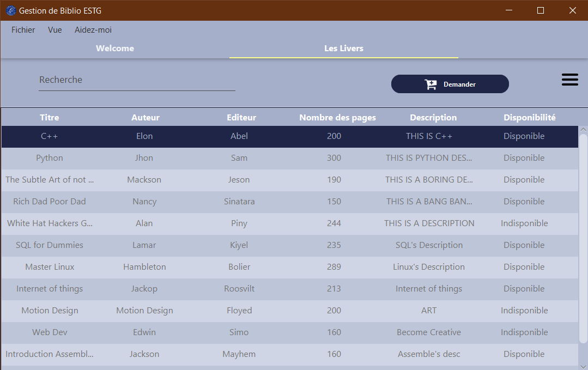Click editor cell Kiyel
The width and height of the screenshot is (588, 370).
[239, 245]
